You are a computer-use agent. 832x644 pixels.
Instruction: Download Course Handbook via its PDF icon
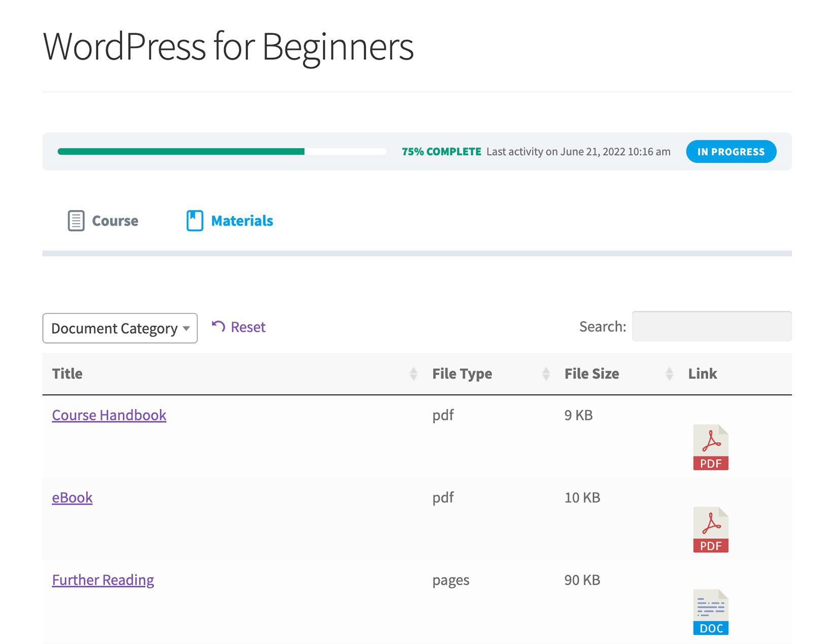point(710,447)
